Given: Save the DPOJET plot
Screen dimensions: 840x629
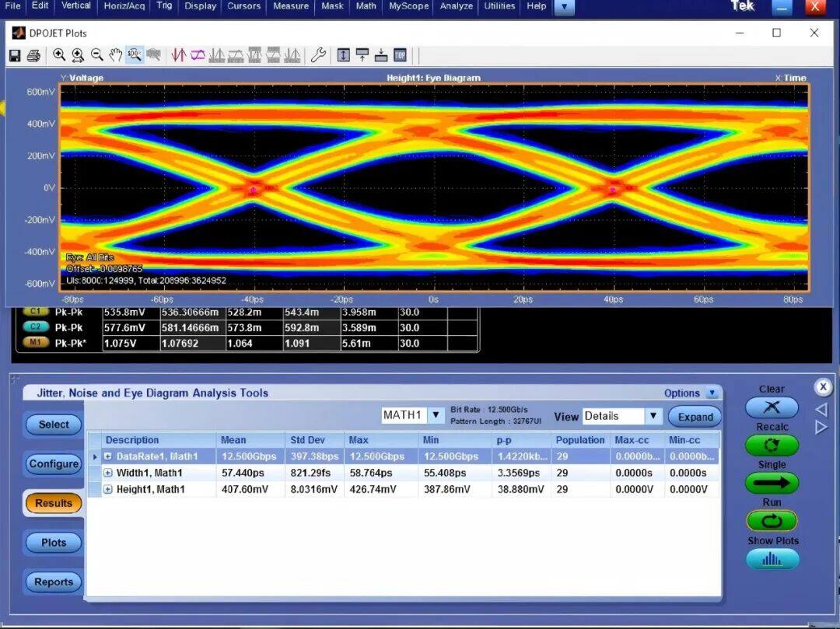Looking at the screenshot, I should point(15,55).
